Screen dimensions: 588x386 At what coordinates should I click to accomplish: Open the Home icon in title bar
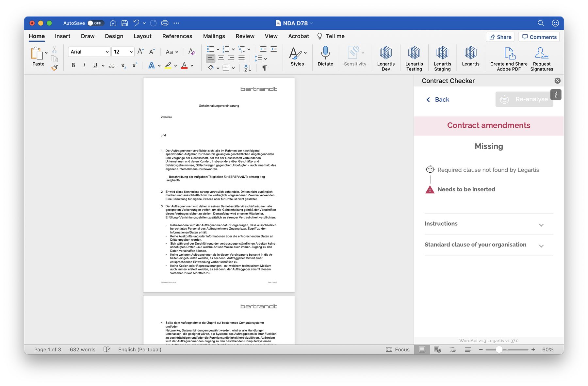tap(113, 23)
